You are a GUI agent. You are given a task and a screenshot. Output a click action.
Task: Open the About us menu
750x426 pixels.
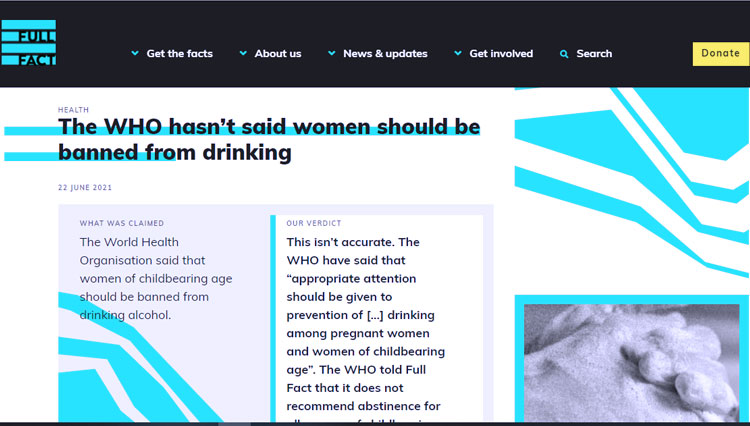click(278, 54)
